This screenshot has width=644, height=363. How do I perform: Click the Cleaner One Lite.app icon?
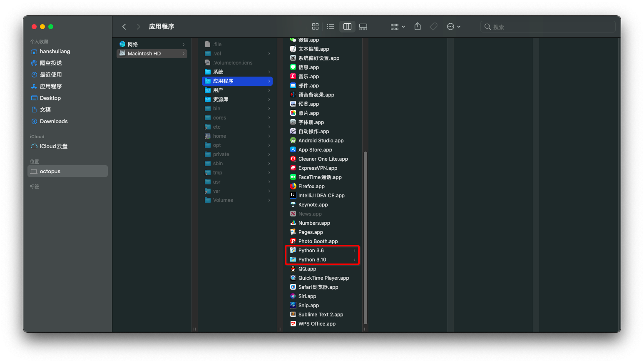(293, 159)
